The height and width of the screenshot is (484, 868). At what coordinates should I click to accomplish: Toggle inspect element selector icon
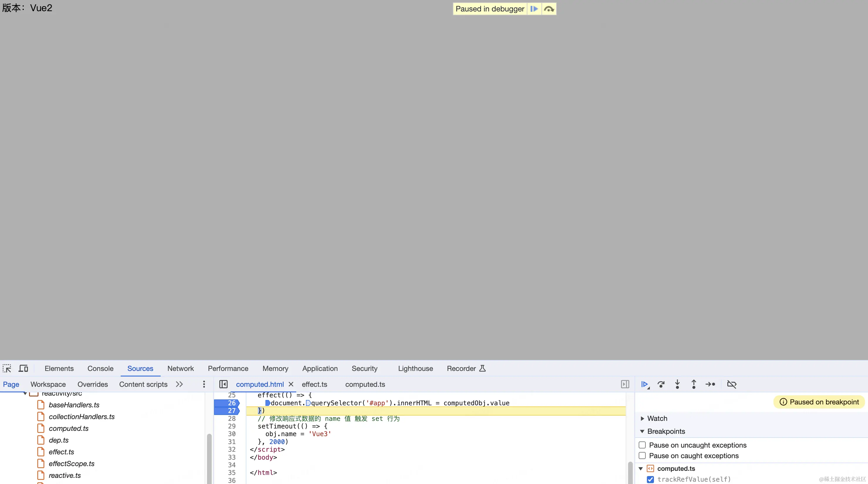click(7, 368)
